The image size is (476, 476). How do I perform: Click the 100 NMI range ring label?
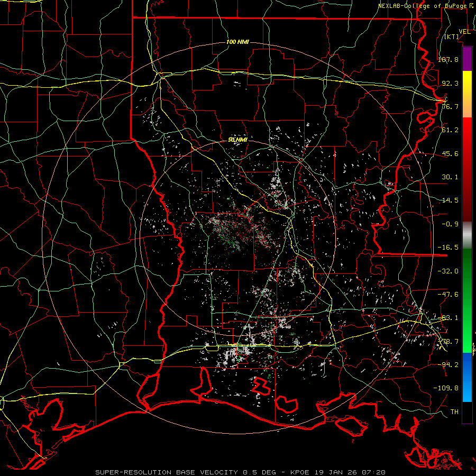[x=237, y=42]
